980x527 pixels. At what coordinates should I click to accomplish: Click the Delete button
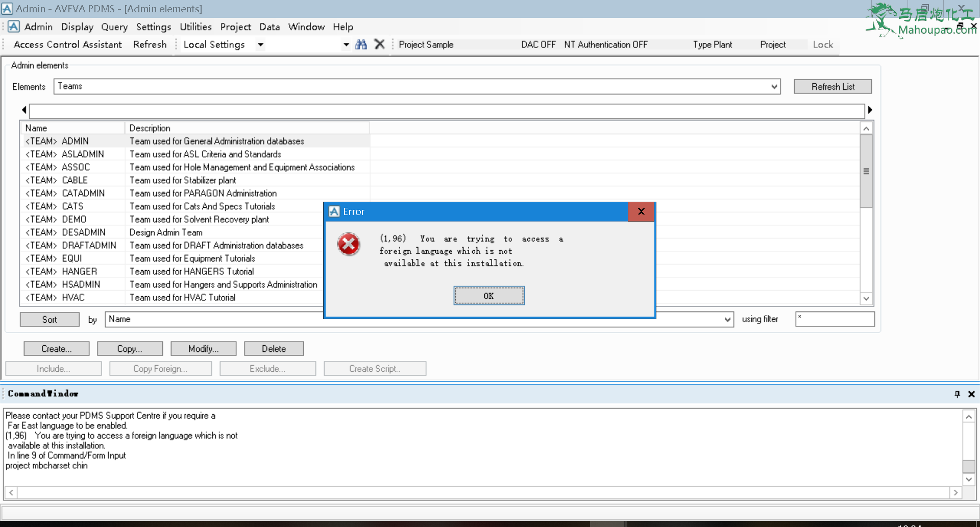pyautogui.click(x=274, y=349)
